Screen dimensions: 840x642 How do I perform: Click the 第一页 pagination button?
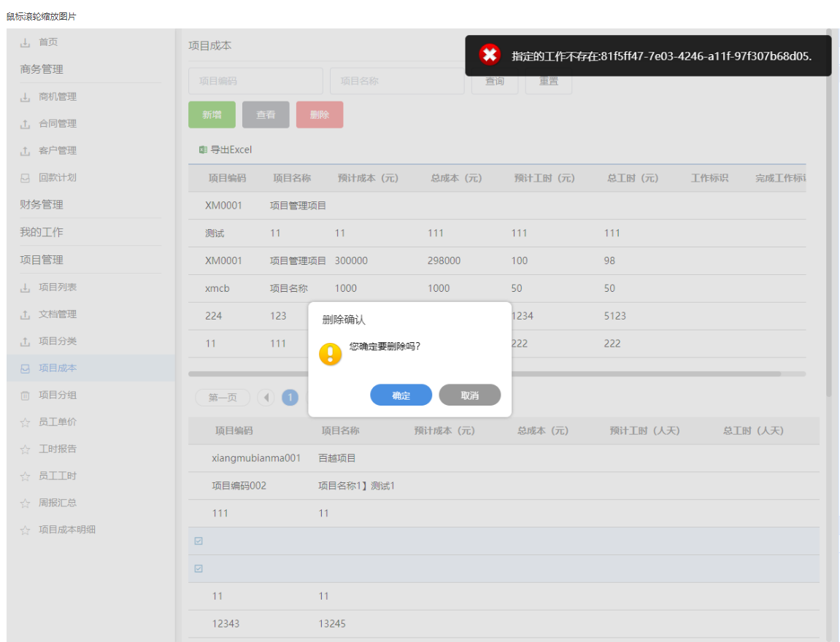[x=223, y=398]
